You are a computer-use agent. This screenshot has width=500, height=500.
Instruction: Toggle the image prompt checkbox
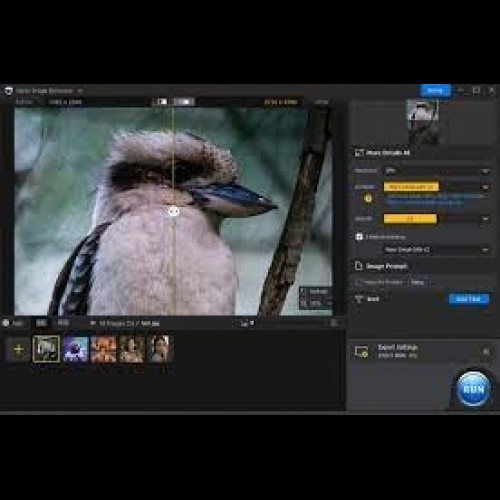359,282
